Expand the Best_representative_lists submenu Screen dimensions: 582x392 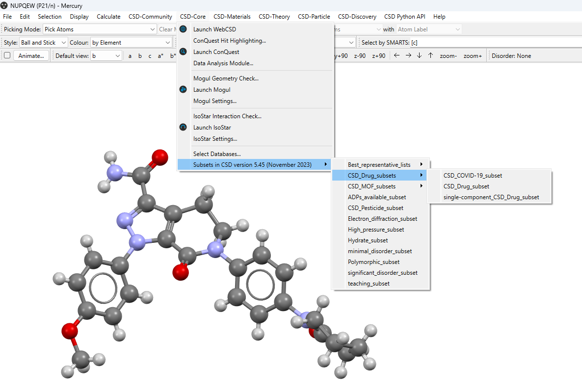(x=380, y=164)
